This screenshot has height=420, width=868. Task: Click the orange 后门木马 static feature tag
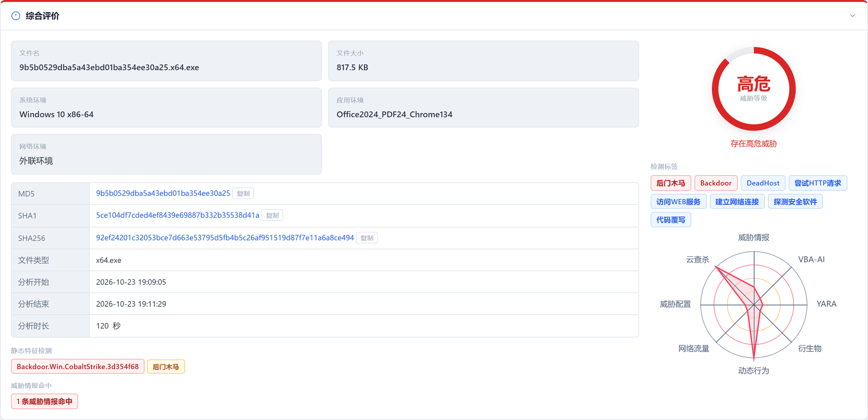point(166,367)
